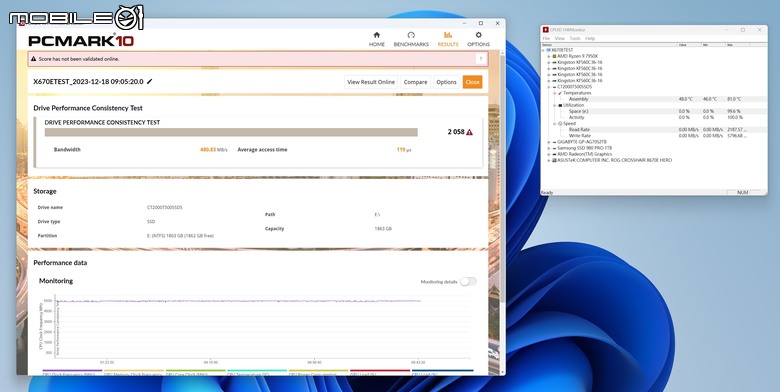The height and width of the screenshot is (392, 780).
Task: Open PCMark 10 OPTIONS from top navigation
Action: (x=479, y=39)
